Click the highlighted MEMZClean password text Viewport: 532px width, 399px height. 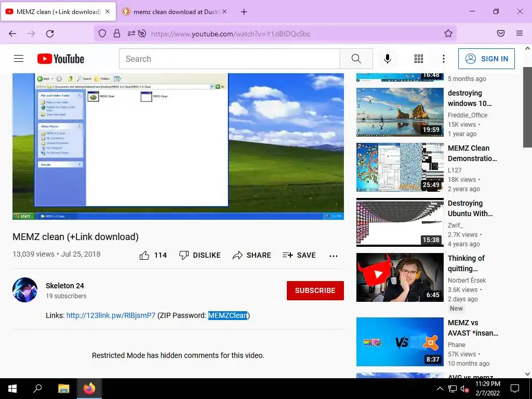228,315
